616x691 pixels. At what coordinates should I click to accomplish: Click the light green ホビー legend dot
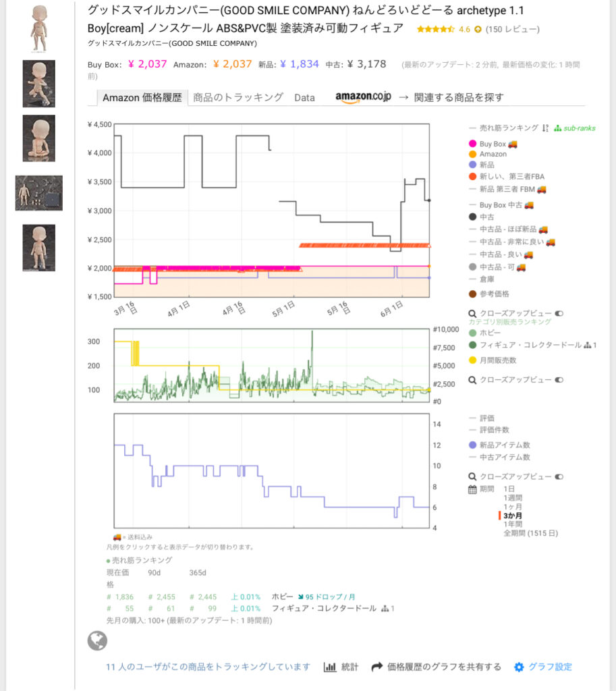pyautogui.click(x=473, y=333)
